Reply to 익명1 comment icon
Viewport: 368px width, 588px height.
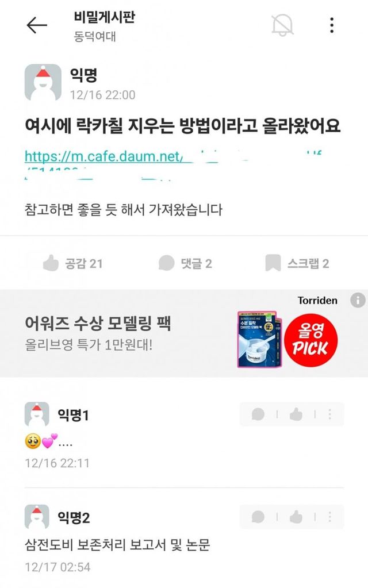tap(258, 414)
